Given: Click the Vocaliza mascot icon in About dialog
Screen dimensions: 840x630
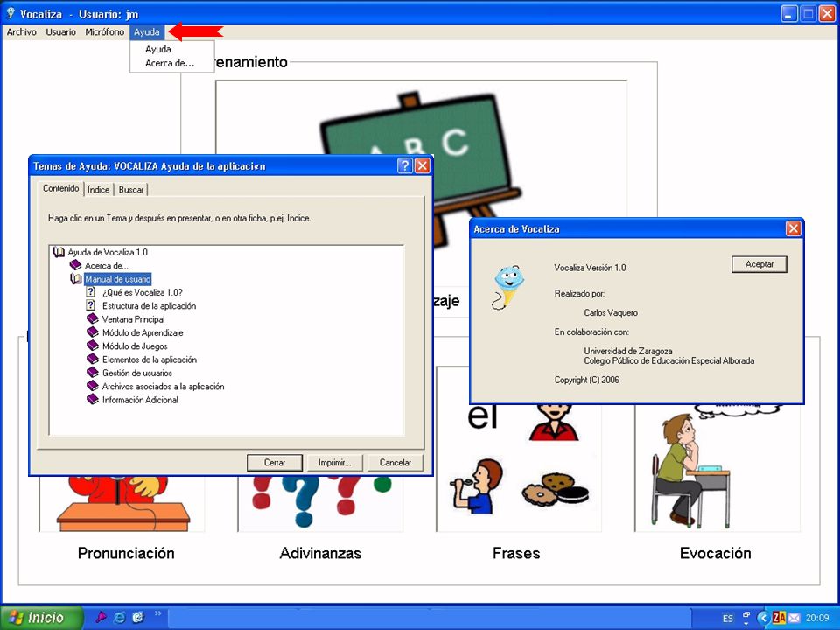Looking at the screenshot, I should click(507, 287).
